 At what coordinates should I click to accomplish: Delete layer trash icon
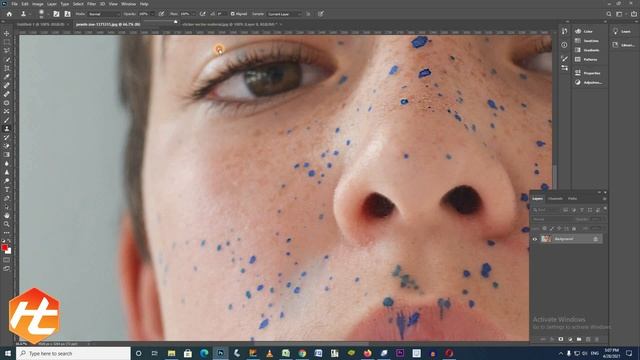(597, 339)
